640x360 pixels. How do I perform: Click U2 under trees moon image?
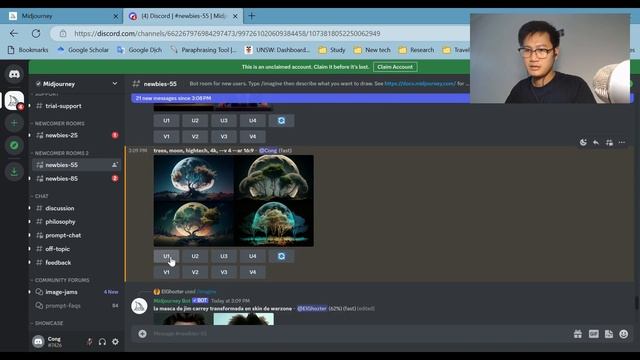click(x=195, y=256)
